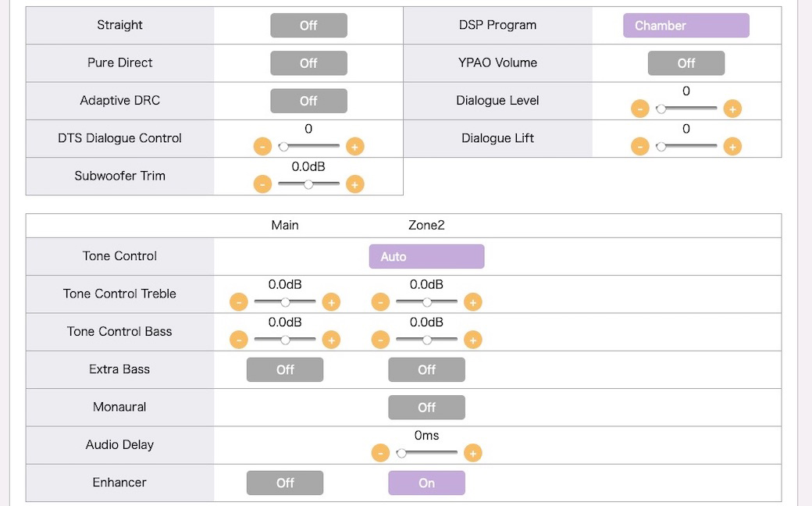Viewport: 812px width, 506px height.
Task: Click Main Tone Control Treble slider
Action: pyautogui.click(x=285, y=302)
